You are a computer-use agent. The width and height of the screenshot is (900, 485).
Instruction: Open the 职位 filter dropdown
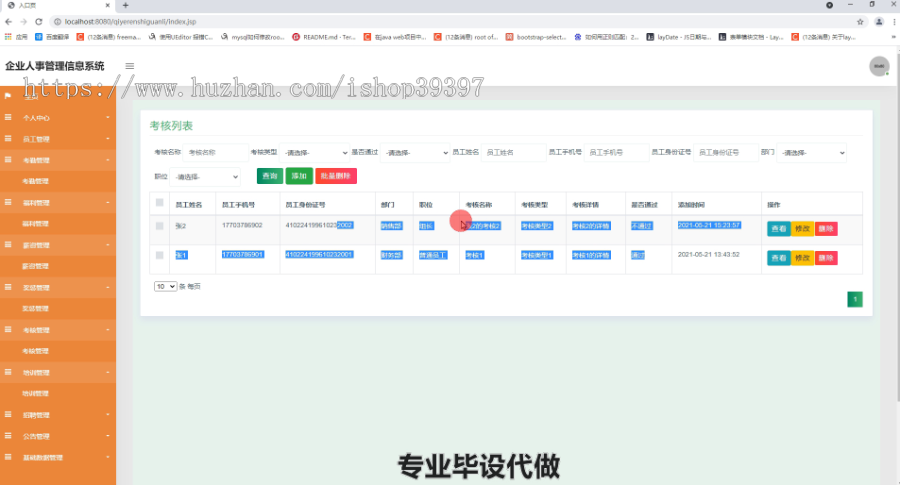pos(205,177)
